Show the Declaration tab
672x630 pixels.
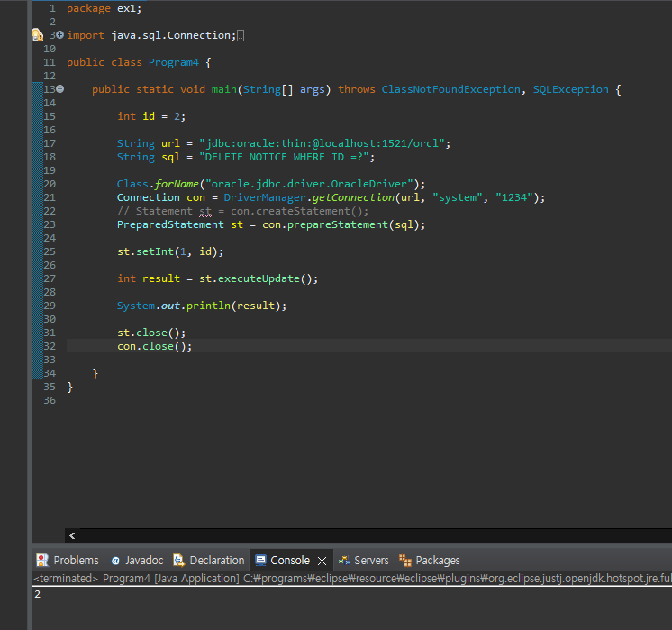tap(216, 560)
